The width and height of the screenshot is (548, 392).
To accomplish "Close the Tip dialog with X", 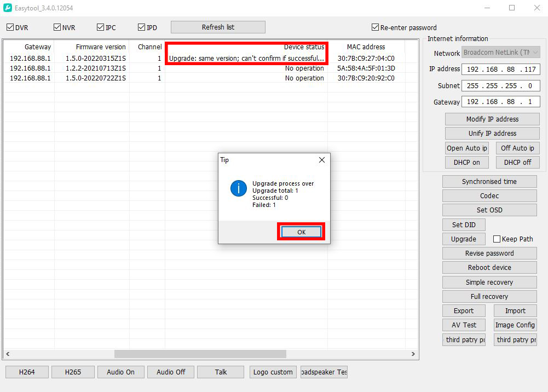I will (321, 160).
